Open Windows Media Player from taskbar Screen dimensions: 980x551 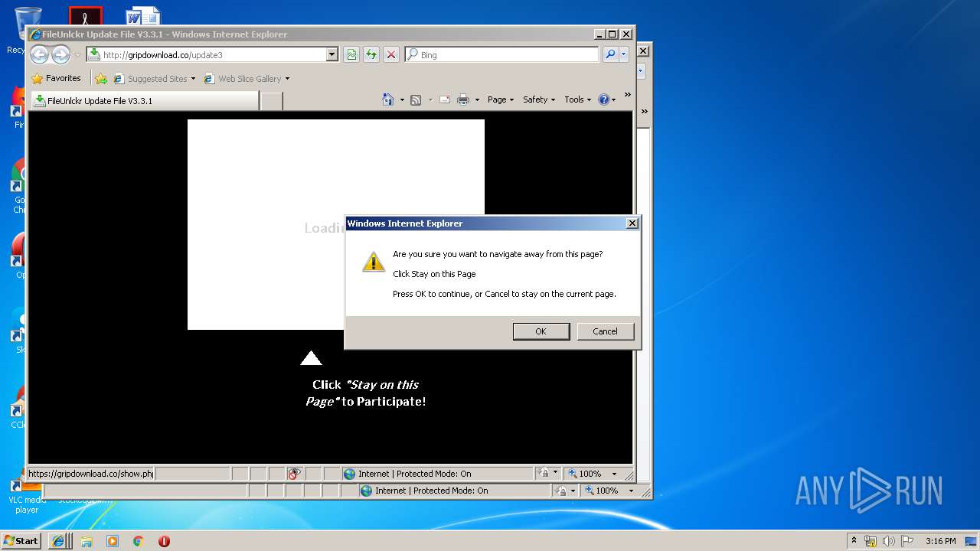(x=113, y=540)
